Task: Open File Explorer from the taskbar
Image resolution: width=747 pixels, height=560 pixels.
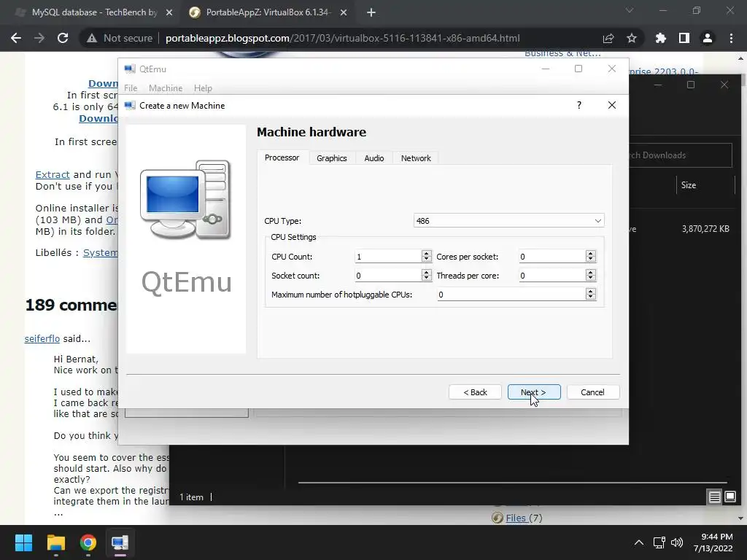Action: [55, 542]
